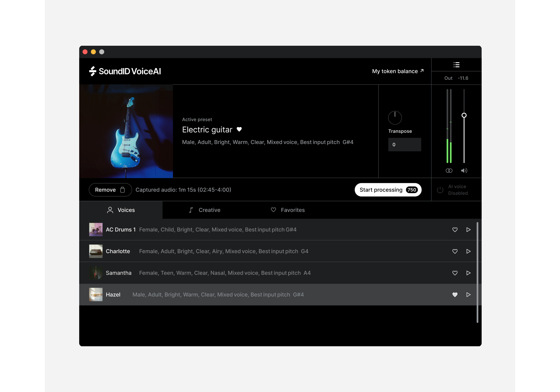
Task: Toggle the stereo link icon under meters
Action: [x=449, y=171]
